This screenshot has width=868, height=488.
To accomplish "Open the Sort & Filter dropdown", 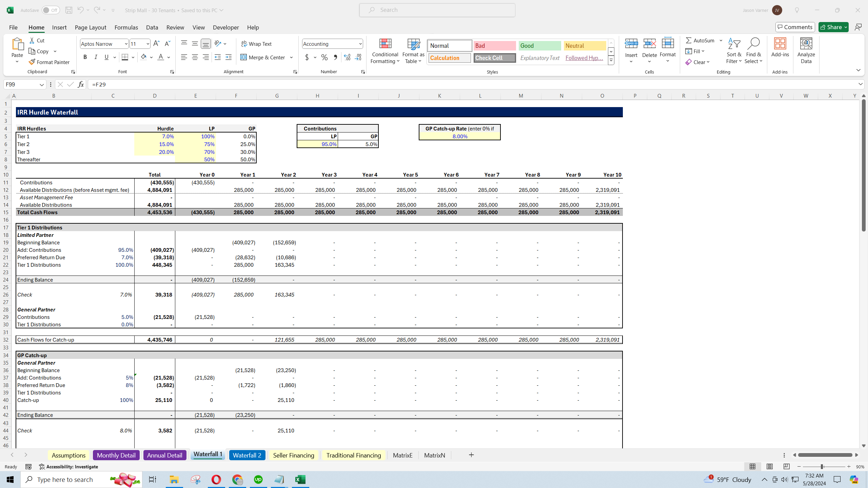I will 734,51.
